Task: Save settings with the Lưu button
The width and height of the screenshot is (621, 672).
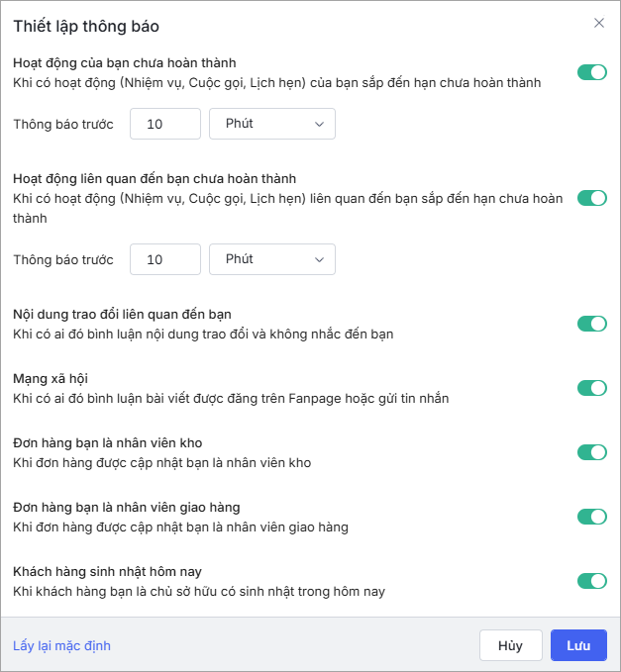Action: pos(578,645)
